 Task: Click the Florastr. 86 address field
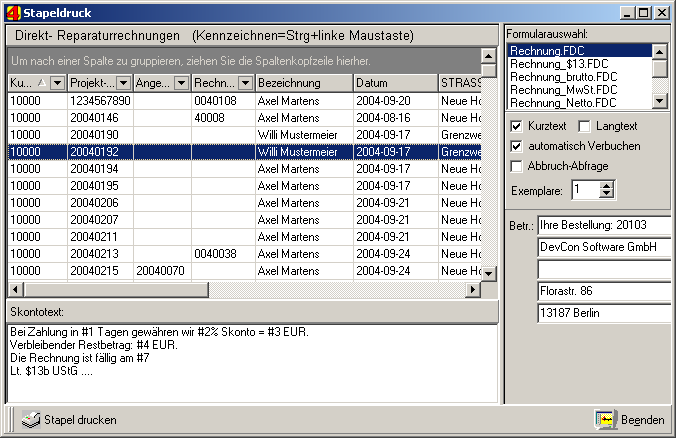(604, 291)
